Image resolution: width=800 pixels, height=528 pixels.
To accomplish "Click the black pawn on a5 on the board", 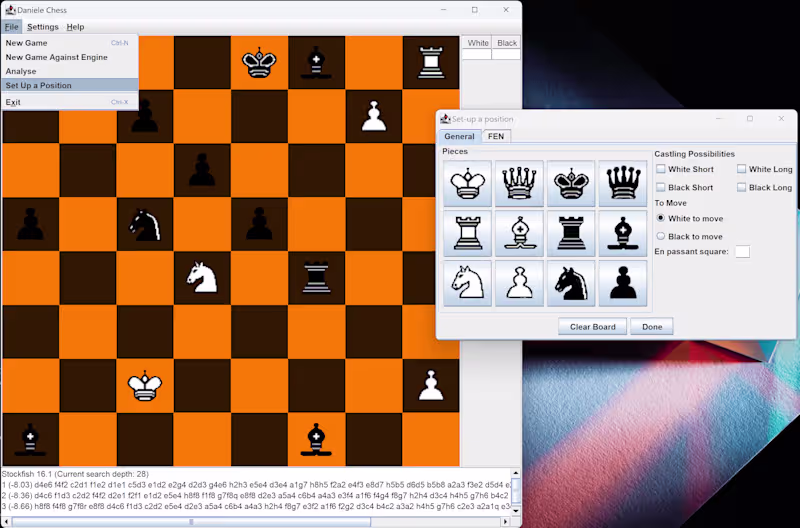I will pos(31,224).
